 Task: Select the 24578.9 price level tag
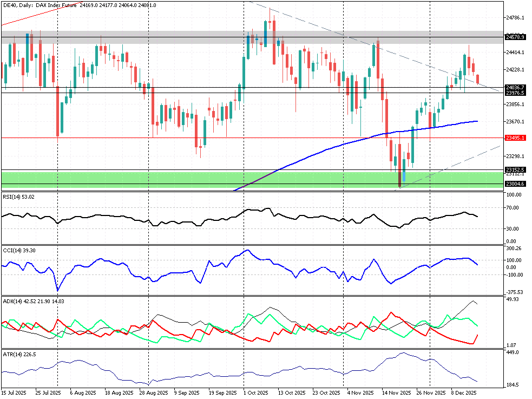515,37
